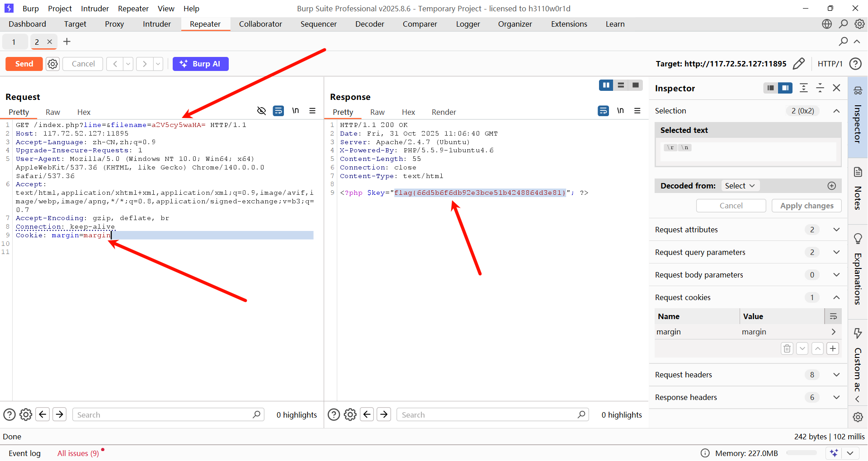868x461 pixels.
Task: Dock Inspector layout left option
Action: click(770, 88)
